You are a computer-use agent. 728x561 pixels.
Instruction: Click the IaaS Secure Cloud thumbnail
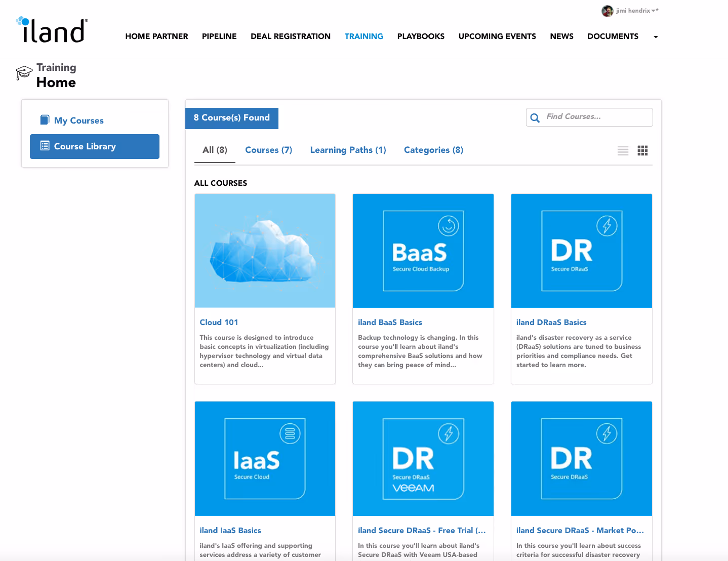click(x=265, y=459)
